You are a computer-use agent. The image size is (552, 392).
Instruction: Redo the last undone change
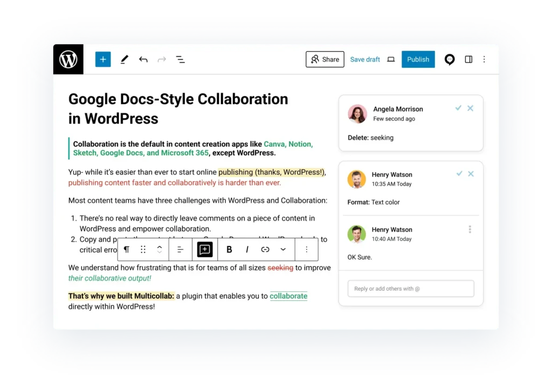click(x=162, y=59)
